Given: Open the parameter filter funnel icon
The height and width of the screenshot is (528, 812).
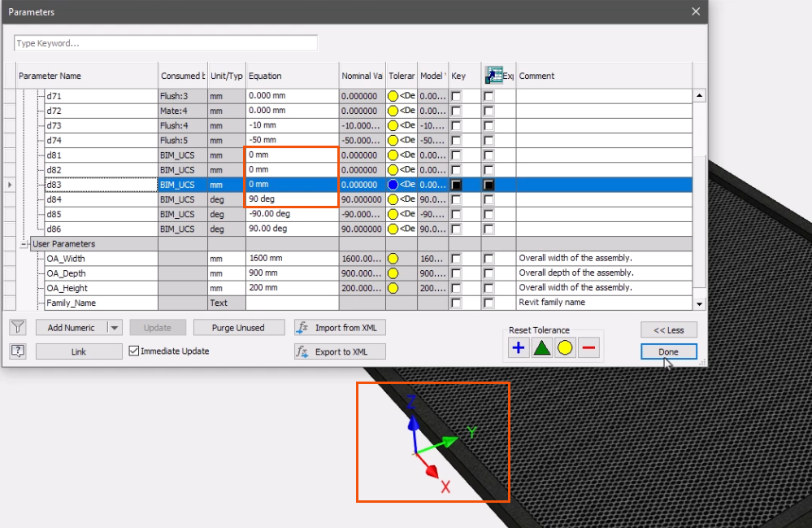Looking at the screenshot, I should click(x=18, y=328).
